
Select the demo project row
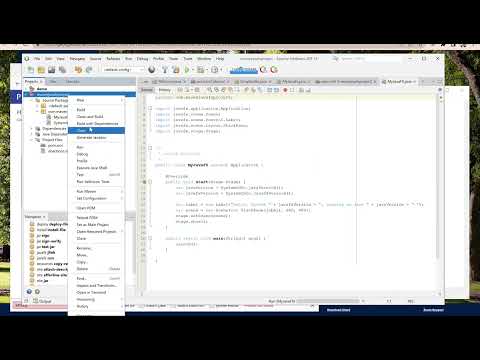click(x=80, y=89)
